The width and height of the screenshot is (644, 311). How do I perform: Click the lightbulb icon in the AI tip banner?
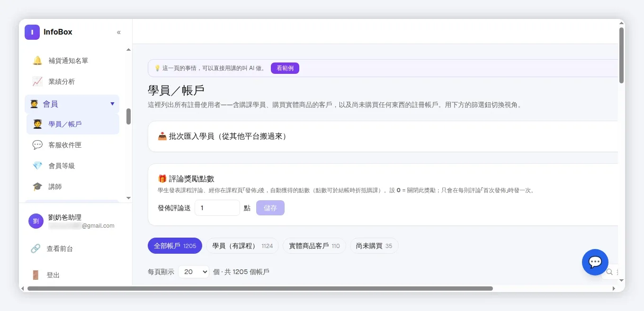157,68
